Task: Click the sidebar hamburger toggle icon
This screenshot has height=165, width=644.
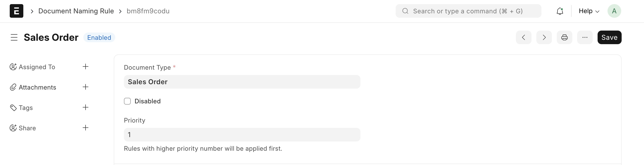Action: (14, 37)
